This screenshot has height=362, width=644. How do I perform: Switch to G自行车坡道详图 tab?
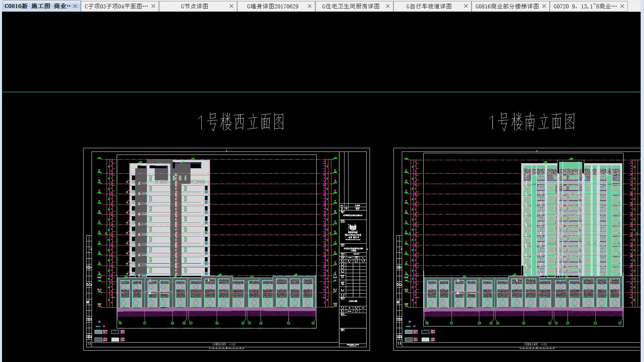click(x=429, y=6)
